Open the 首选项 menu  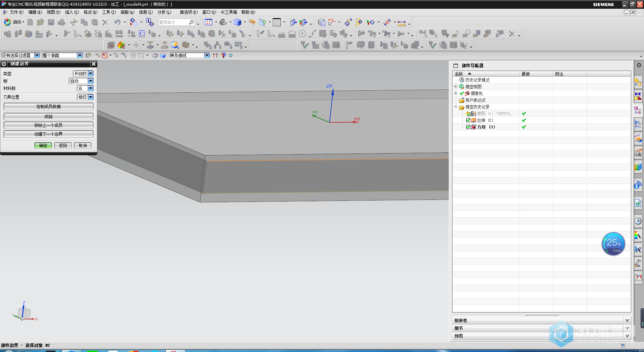point(189,12)
